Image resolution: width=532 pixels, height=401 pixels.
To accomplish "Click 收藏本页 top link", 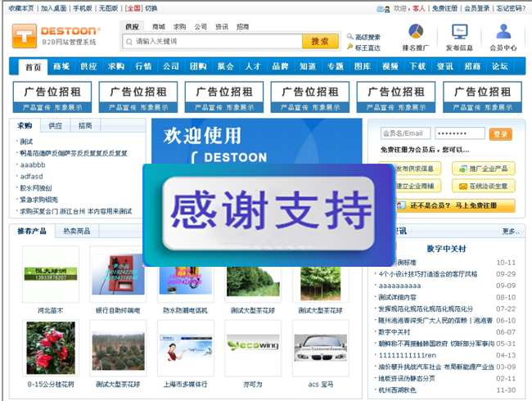I will click(21, 8).
